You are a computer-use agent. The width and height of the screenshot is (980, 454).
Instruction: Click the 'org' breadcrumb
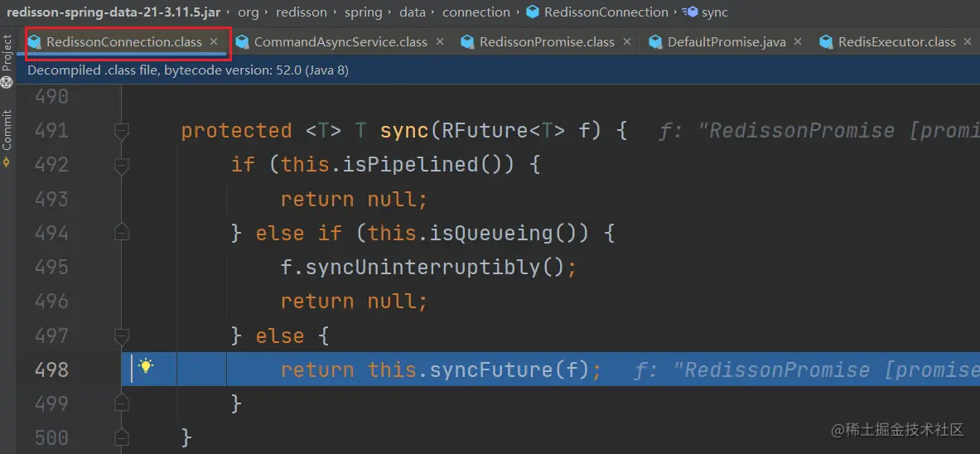click(249, 12)
